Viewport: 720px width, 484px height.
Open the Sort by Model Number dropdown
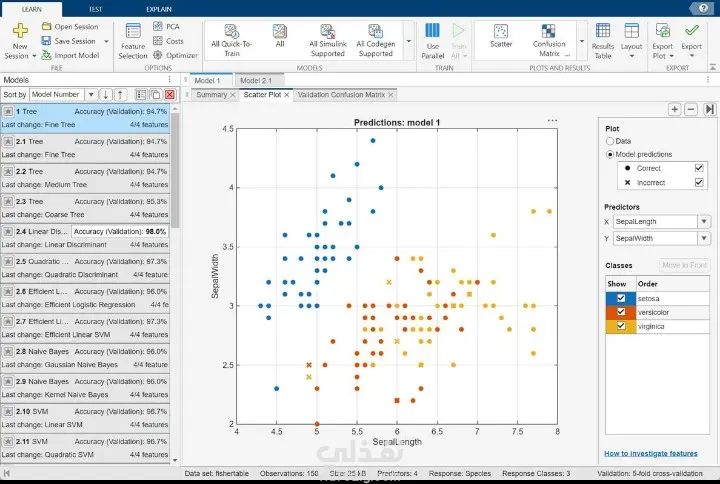[91, 95]
